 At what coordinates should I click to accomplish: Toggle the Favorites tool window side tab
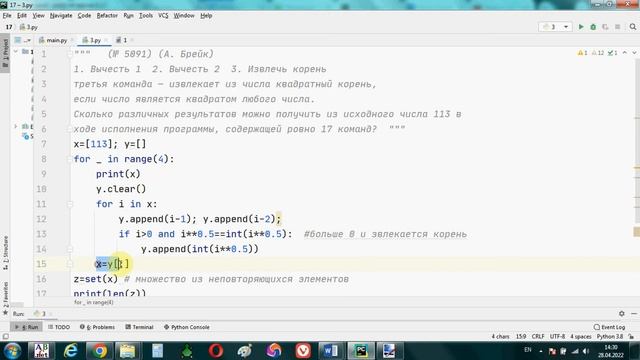5,297
